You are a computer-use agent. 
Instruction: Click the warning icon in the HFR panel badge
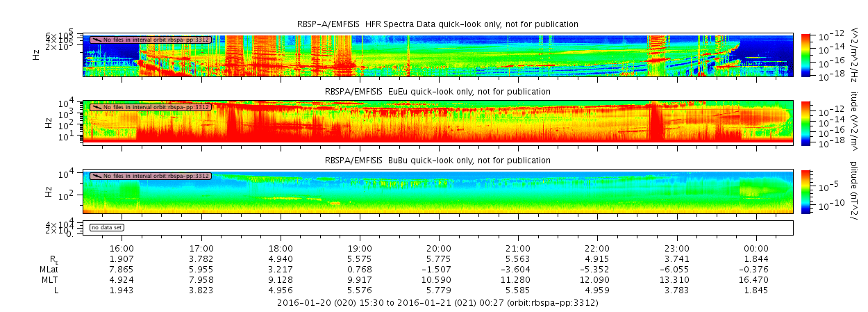coord(96,40)
